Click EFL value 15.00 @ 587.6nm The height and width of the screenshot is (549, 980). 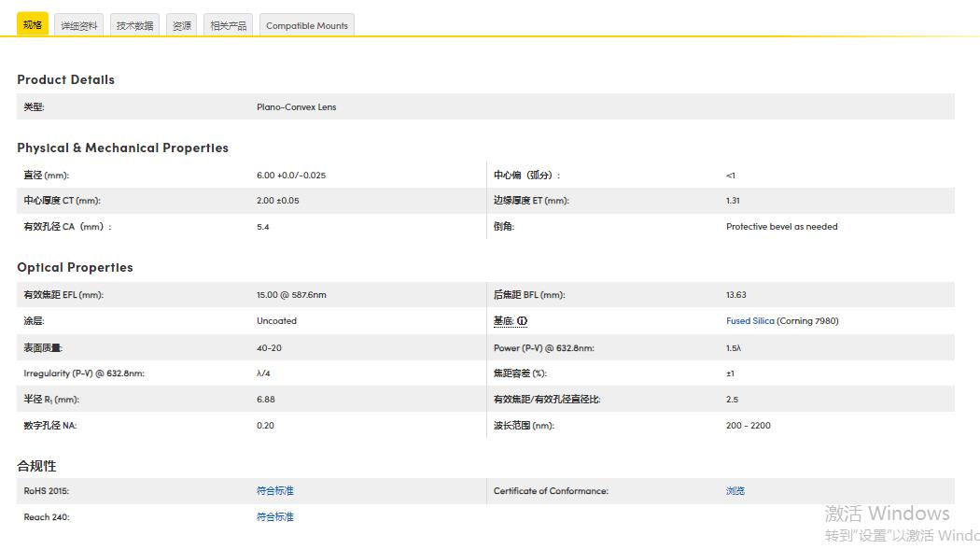[291, 294]
